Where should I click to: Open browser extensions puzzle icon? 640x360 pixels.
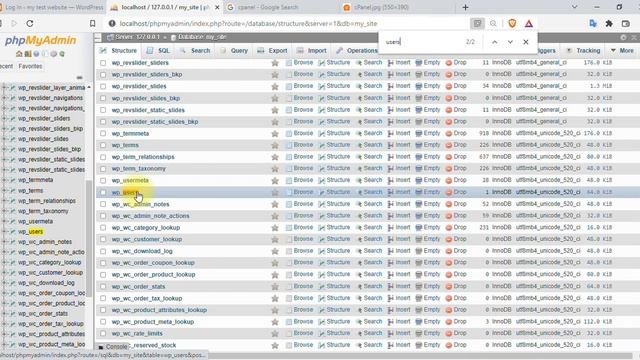point(609,24)
